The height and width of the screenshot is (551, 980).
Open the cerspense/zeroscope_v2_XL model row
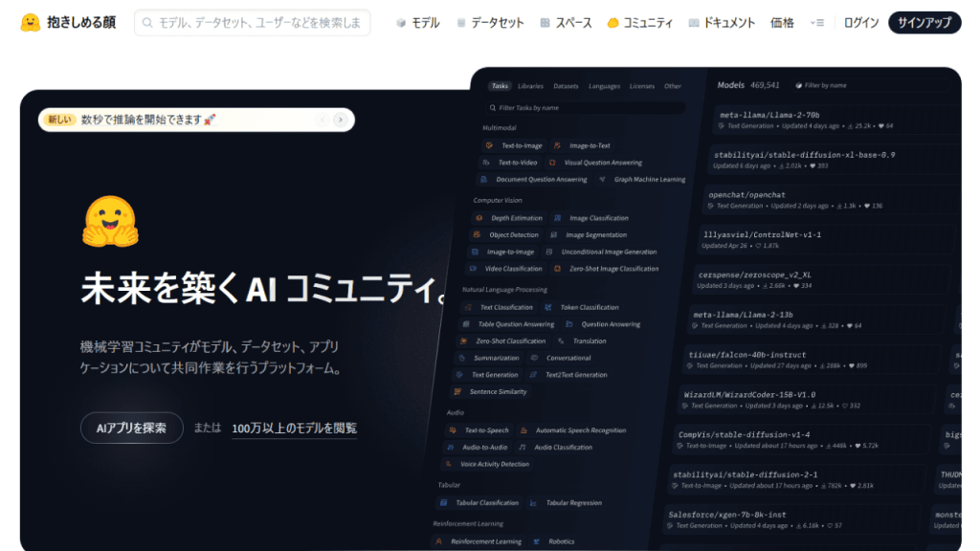coord(822,280)
